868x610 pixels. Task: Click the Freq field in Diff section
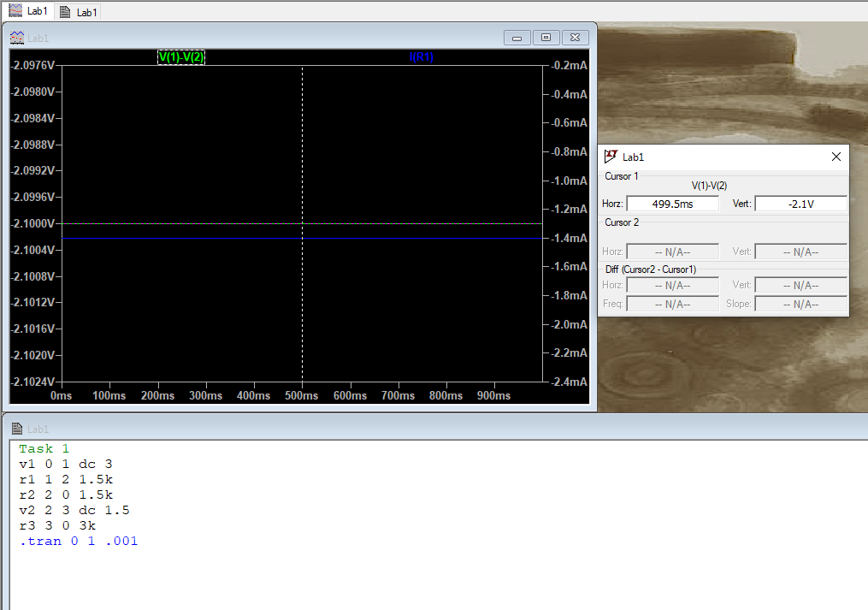672,304
